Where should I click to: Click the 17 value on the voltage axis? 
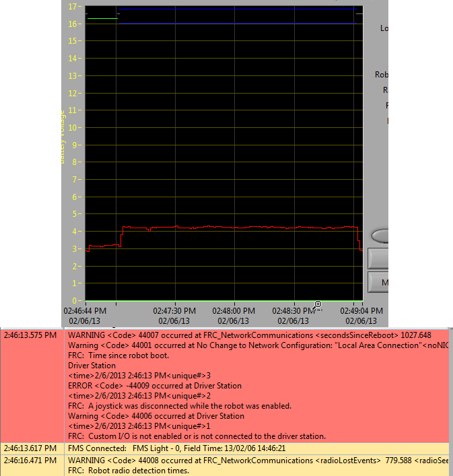[x=73, y=6]
